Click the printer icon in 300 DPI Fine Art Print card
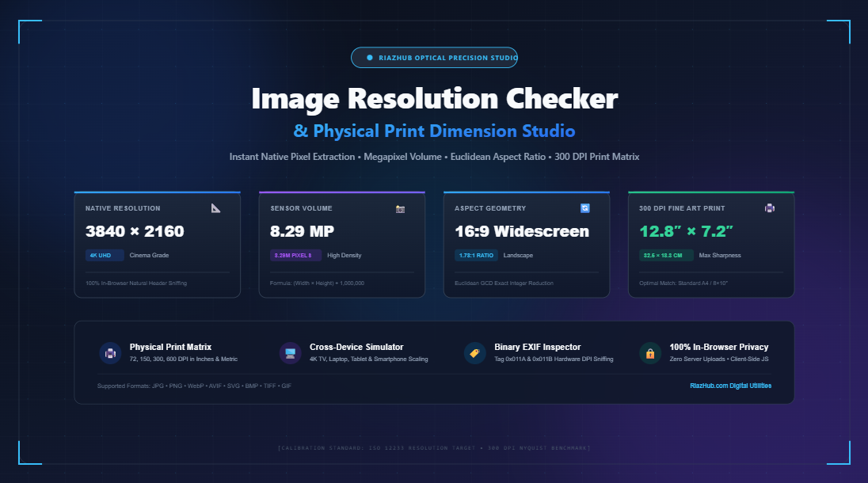868x483 pixels. 770,208
